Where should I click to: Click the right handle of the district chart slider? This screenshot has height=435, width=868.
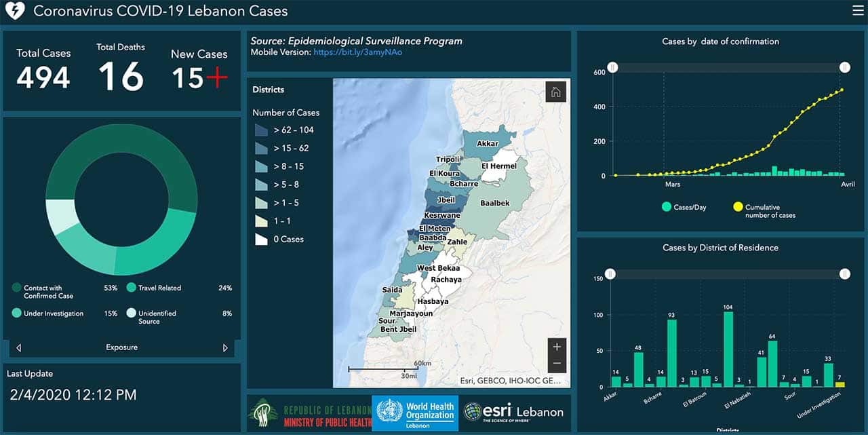[x=844, y=273]
